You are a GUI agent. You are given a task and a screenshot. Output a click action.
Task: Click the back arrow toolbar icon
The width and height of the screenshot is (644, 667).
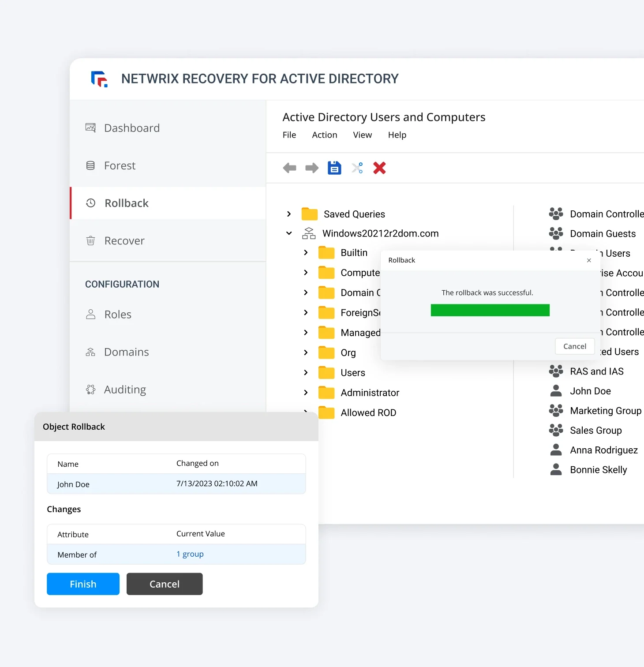click(x=290, y=168)
